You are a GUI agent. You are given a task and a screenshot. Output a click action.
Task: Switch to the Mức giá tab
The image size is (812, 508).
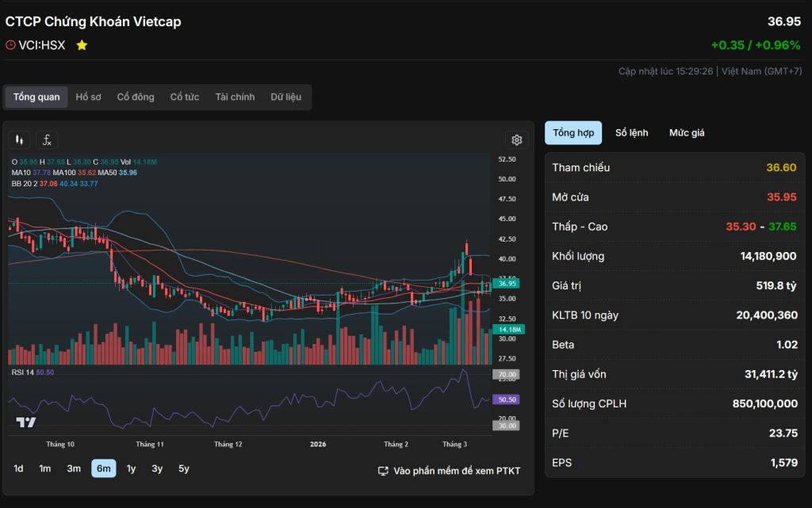687,133
